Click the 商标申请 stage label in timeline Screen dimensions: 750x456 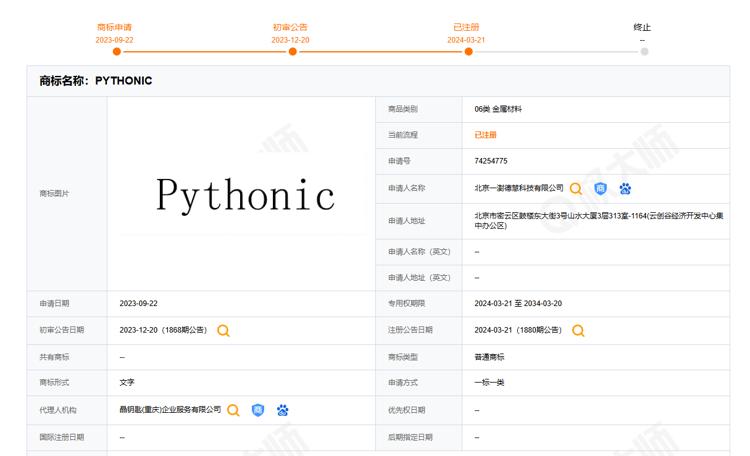coord(114,27)
